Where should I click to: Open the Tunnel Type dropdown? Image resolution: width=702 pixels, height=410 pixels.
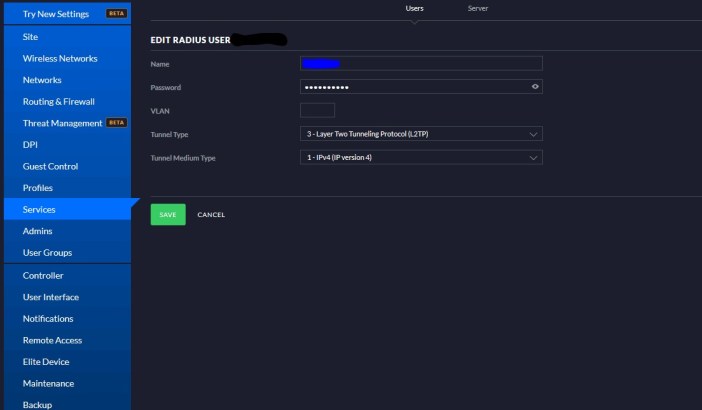420,134
